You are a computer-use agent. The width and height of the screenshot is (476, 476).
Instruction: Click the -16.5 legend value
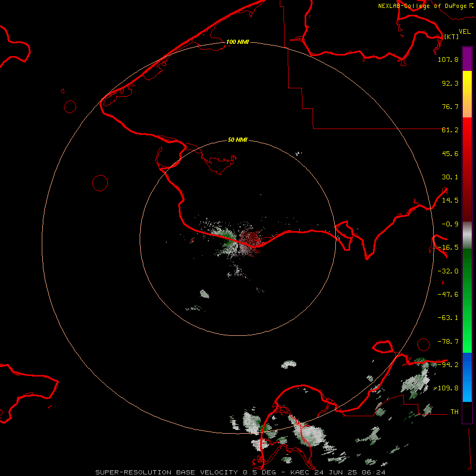tap(448, 248)
